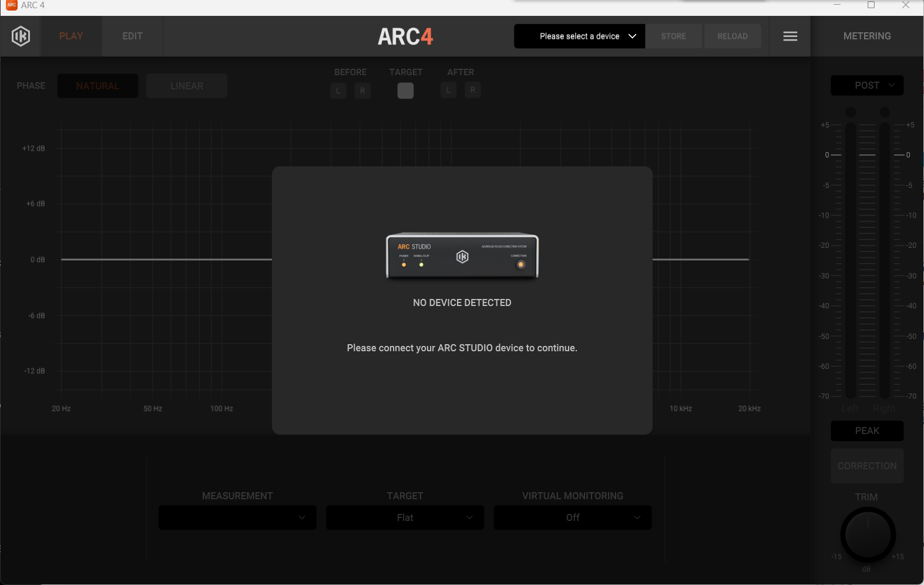The width and height of the screenshot is (924, 585).
Task: Open the VIRTUAL MONITORING Off dropdown
Action: click(x=573, y=517)
